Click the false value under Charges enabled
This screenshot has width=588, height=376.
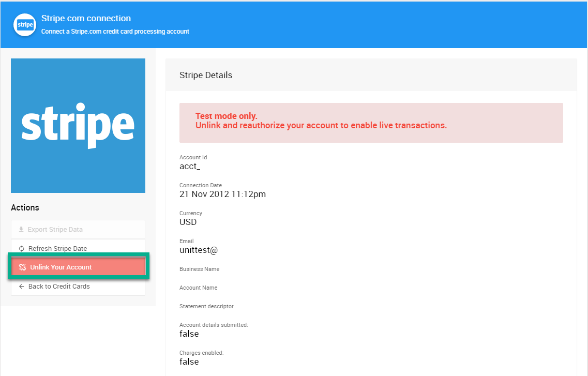coord(189,362)
